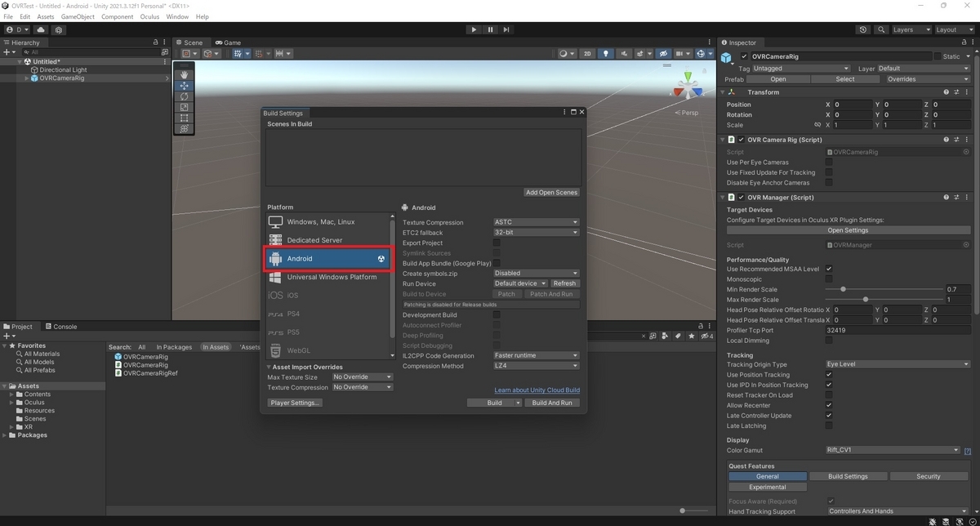980x526 pixels.
Task: Select the Rotate tool in Scene toolbar
Action: click(x=185, y=96)
